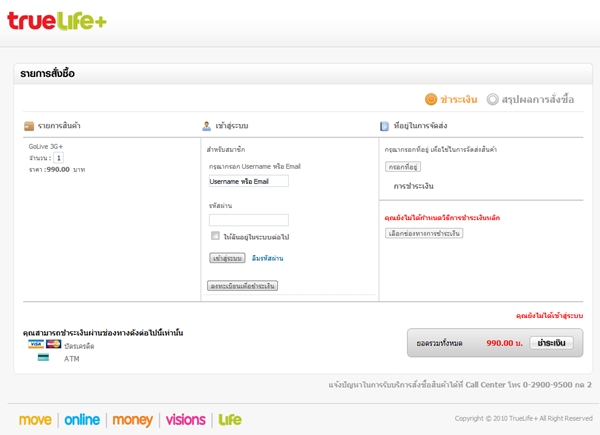The width and height of the screenshot is (600, 435).
Task: Open the life footer link
Action: point(230,420)
